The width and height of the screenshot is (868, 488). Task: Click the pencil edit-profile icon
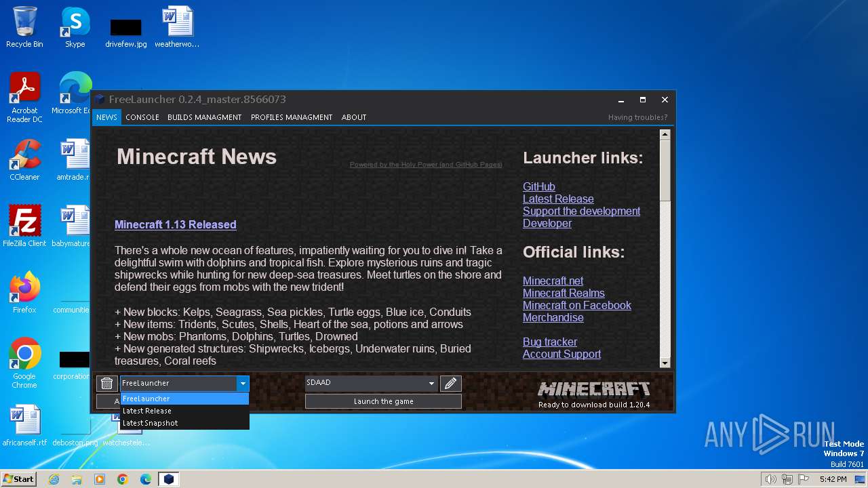tap(450, 384)
